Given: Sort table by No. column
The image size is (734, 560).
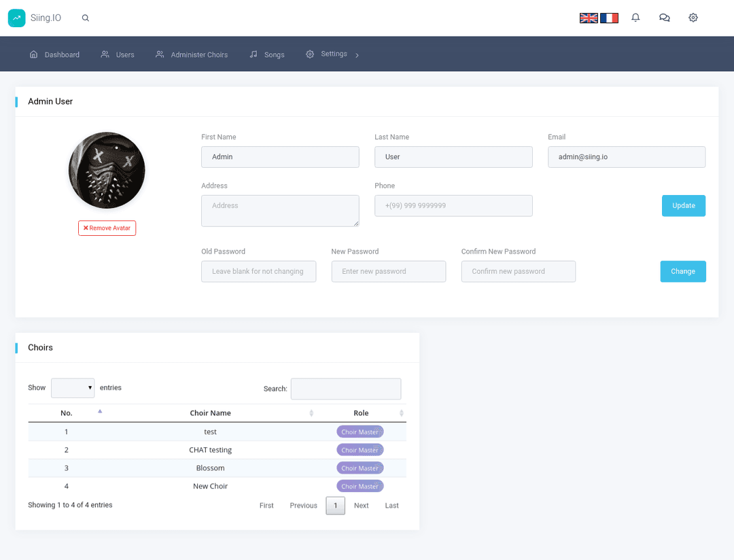Looking at the screenshot, I should 67,413.
